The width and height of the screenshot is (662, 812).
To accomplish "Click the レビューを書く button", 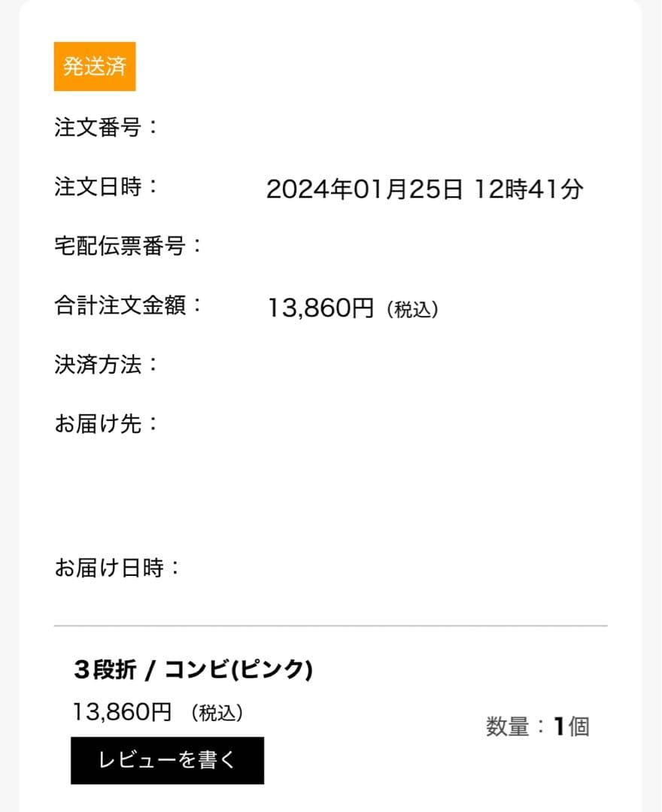I will click(167, 760).
